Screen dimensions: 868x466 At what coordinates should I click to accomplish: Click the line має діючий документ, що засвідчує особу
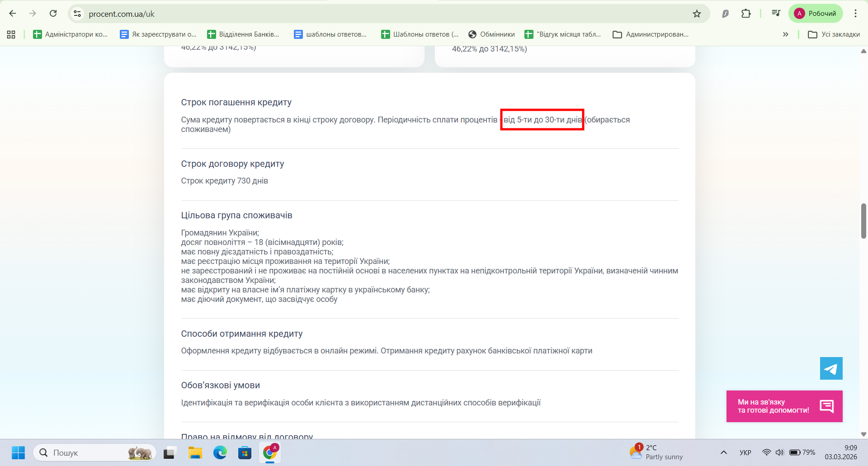coord(259,299)
